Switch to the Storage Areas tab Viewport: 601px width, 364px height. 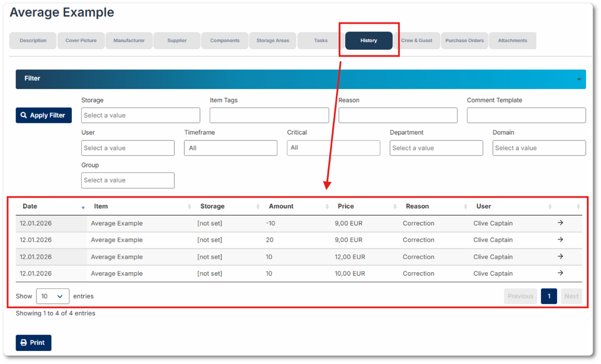point(273,40)
